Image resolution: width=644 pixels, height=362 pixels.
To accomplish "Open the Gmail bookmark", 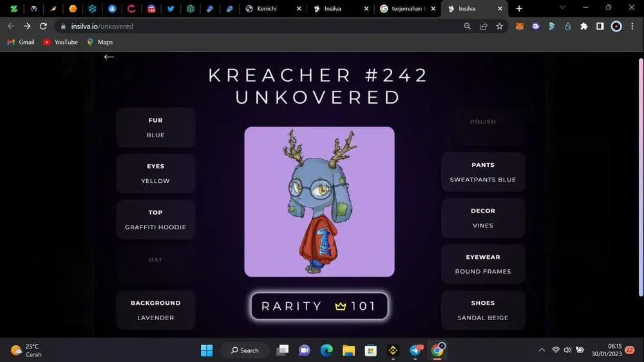I will tap(21, 42).
